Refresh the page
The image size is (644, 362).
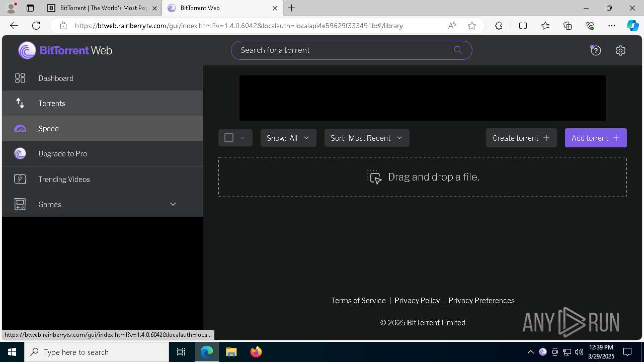tap(36, 26)
